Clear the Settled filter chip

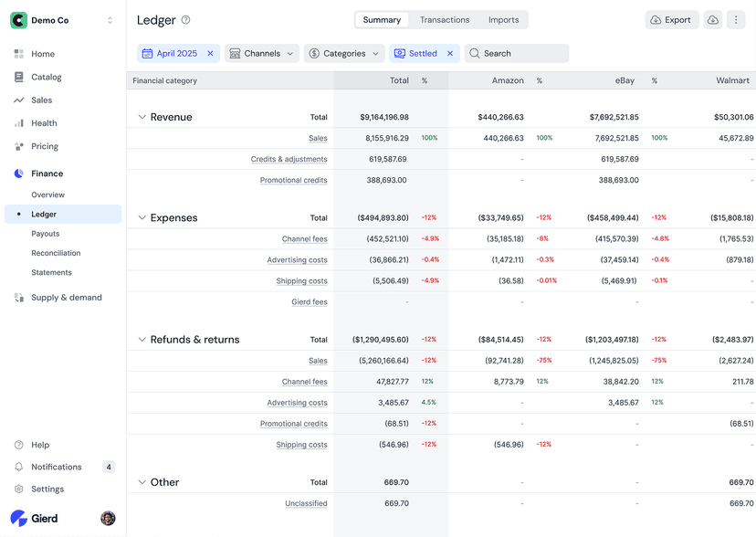pyautogui.click(x=449, y=54)
